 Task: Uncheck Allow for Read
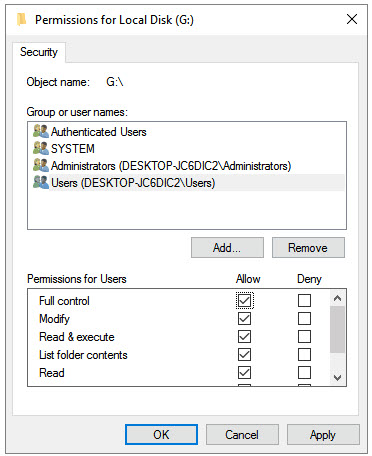[244, 373]
